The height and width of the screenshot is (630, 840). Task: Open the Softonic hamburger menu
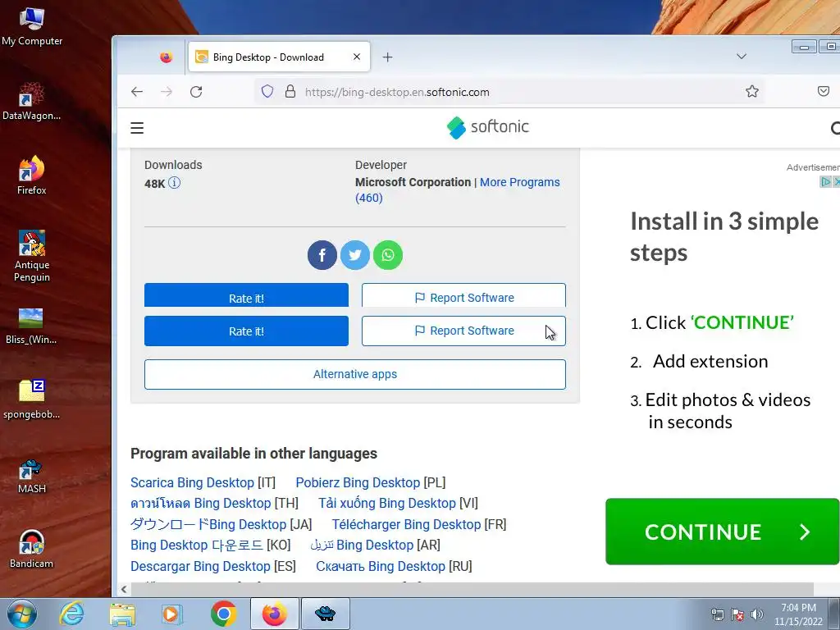pos(137,128)
